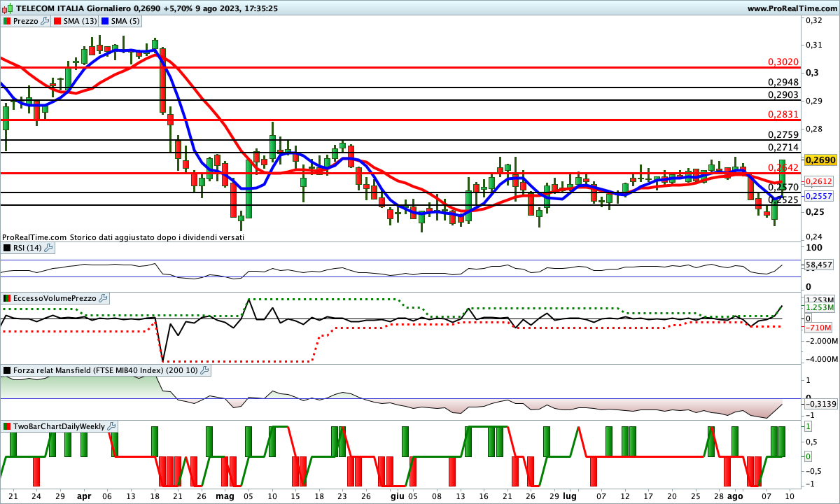Click the TwoBarChartDailyWeekly legend marker icon

[x=7, y=426]
